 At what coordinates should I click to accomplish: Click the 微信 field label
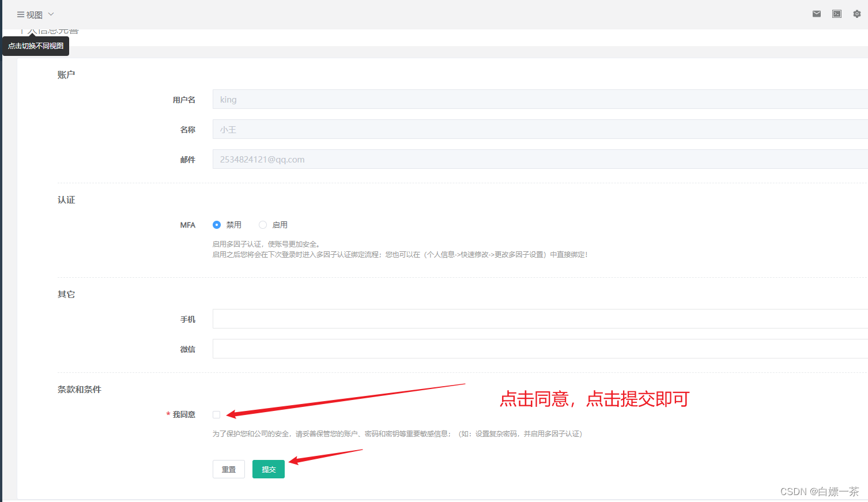click(188, 349)
